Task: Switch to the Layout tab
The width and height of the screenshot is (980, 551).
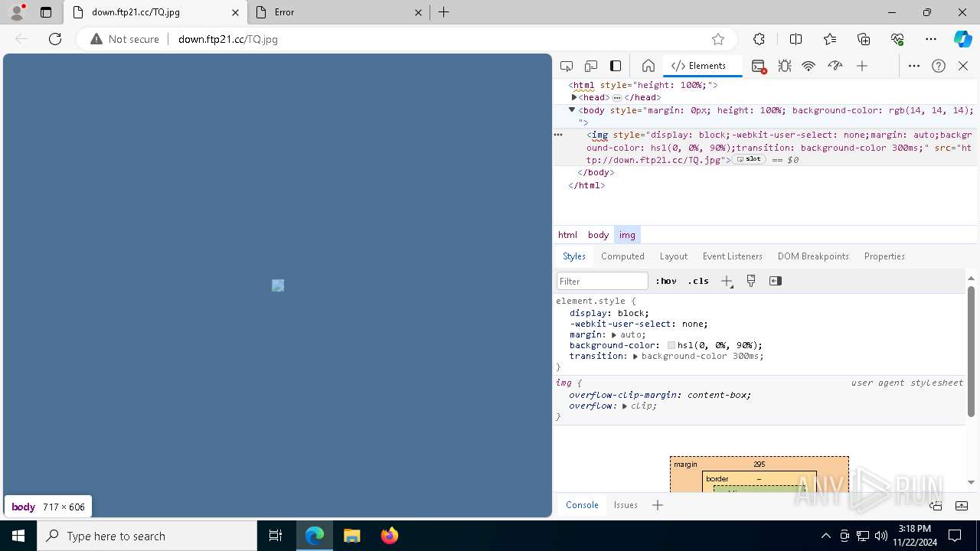Action: 674,256
